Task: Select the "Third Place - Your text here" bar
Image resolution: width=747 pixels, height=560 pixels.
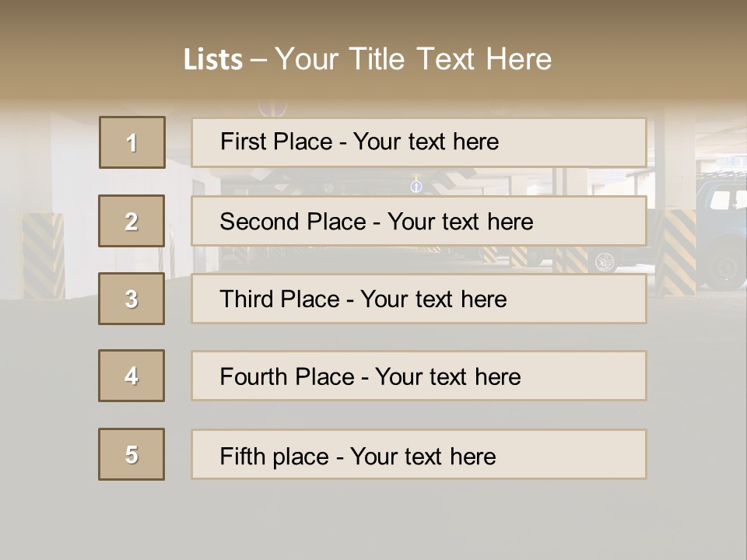Action: pyautogui.click(x=419, y=299)
